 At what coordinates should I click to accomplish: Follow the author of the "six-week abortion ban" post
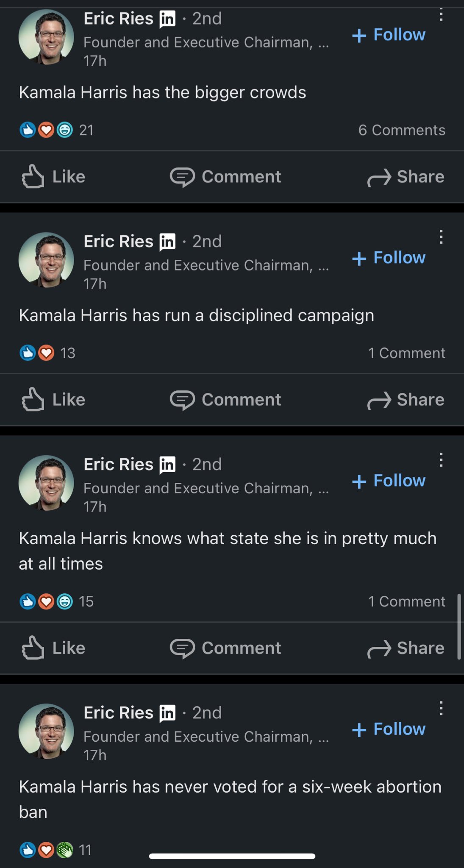389,729
